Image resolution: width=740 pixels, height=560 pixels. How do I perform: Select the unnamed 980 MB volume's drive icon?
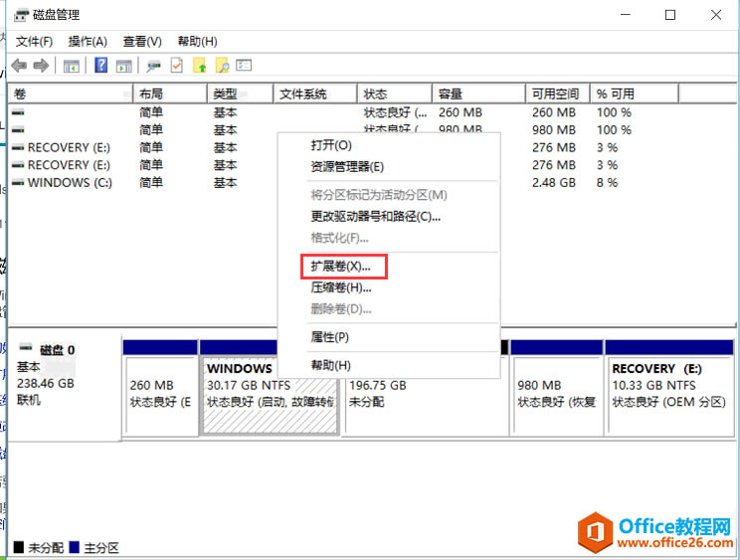pos(18,129)
